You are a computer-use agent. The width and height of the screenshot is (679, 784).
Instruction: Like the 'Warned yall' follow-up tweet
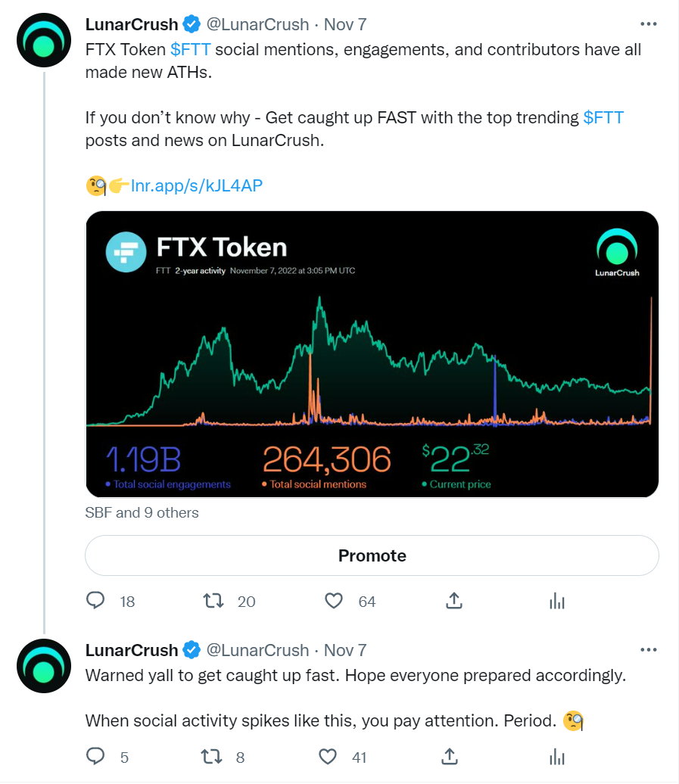[x=328, y=756]
